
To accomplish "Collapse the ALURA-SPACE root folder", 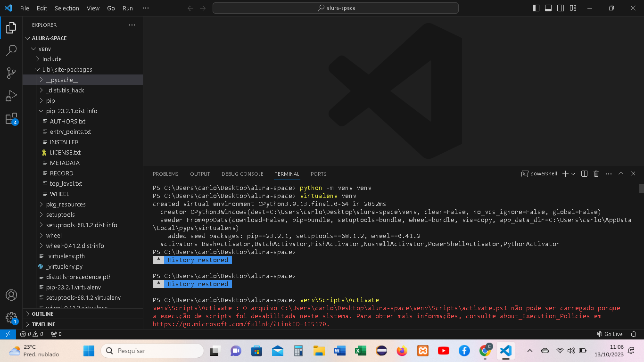I will click(x=83, y=38).
